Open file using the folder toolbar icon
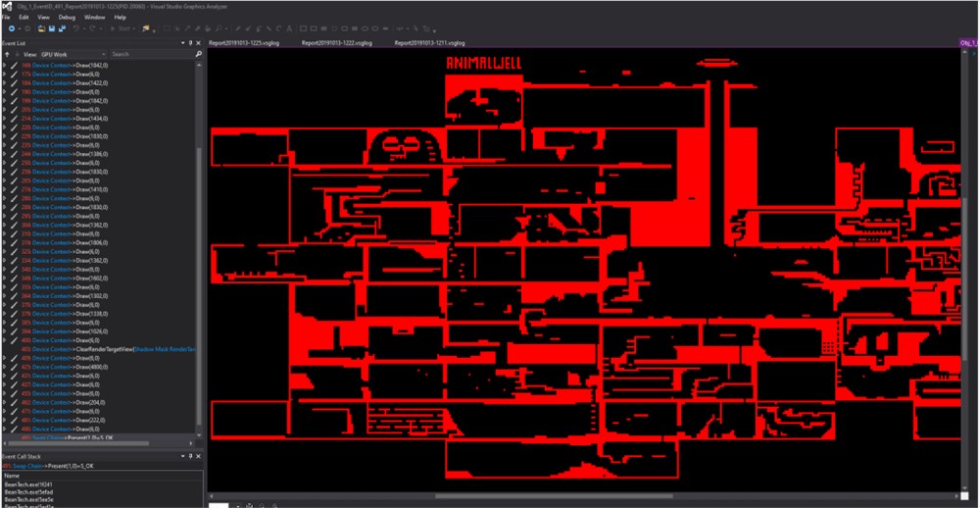This screenshot has height=508, width=980. (x=42, y=28)
